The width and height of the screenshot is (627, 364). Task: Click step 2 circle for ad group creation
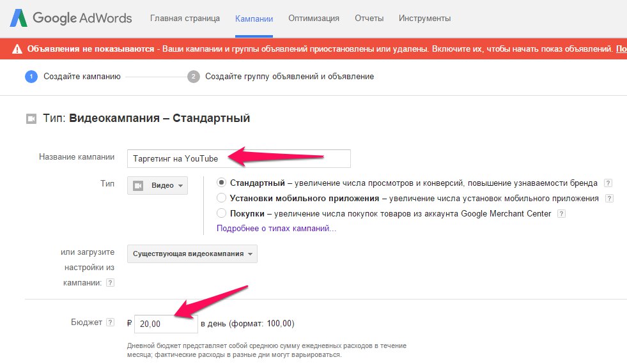tap(194, 77)
